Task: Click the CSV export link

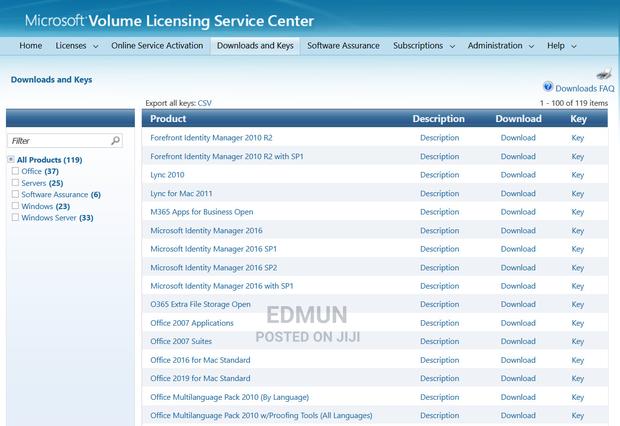Action: [x=205, y=103]
